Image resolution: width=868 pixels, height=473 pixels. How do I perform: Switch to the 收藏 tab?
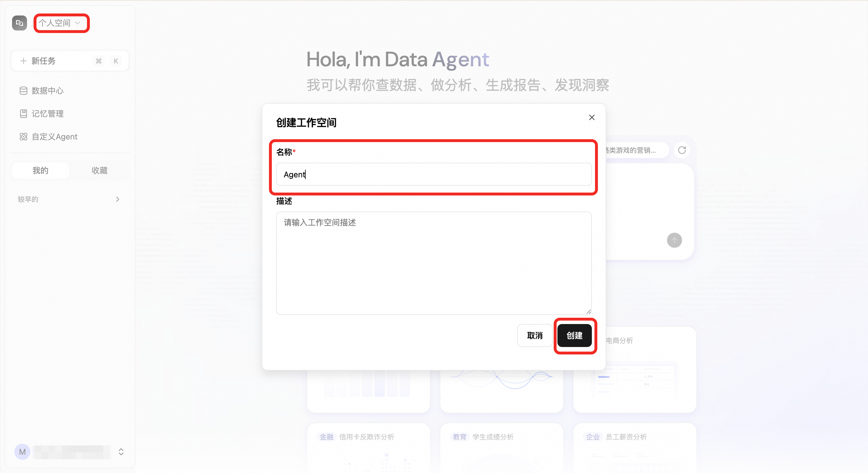click(100, 170)
